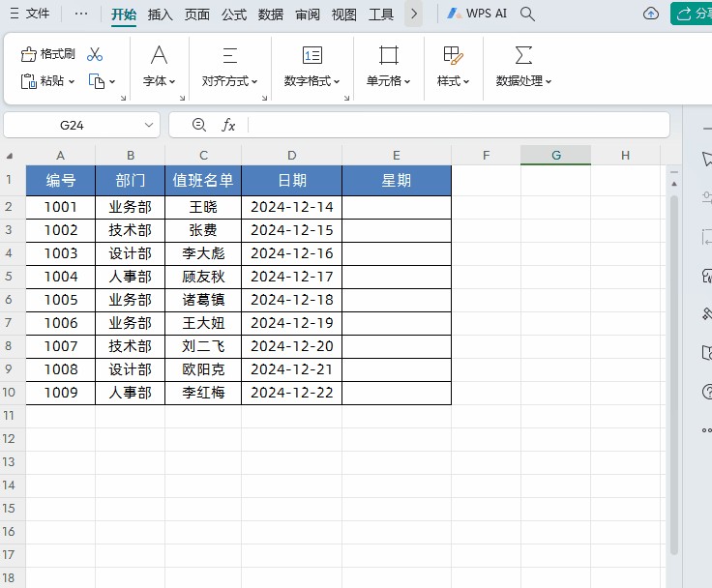The height and width of the screenshot is (588, 712).
Task: Select the column G header
Action: click(555, 156)
